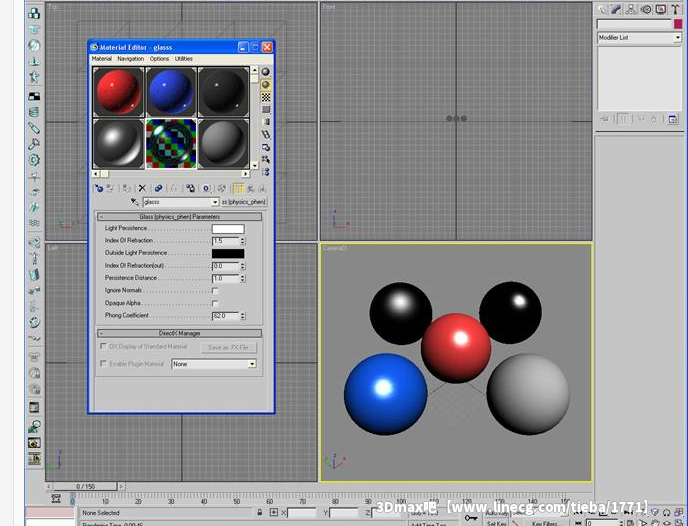Adjust Phong Coefficient spinner arrows

tap(243, 316)
